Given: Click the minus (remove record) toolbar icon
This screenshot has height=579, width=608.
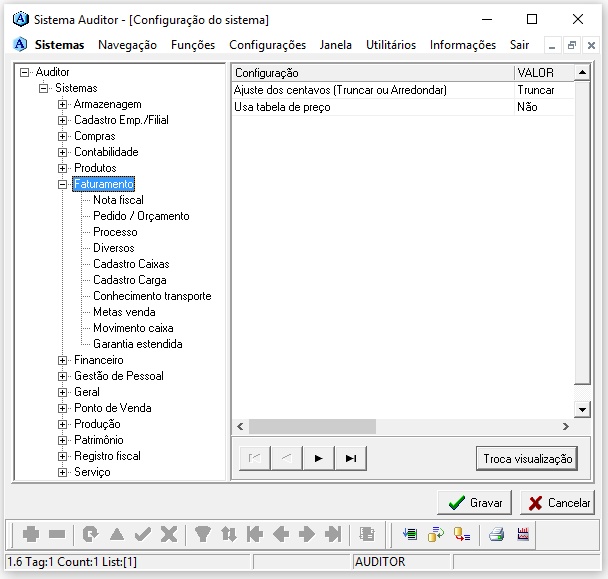Looking at the screenshot, I should (57, 534).
